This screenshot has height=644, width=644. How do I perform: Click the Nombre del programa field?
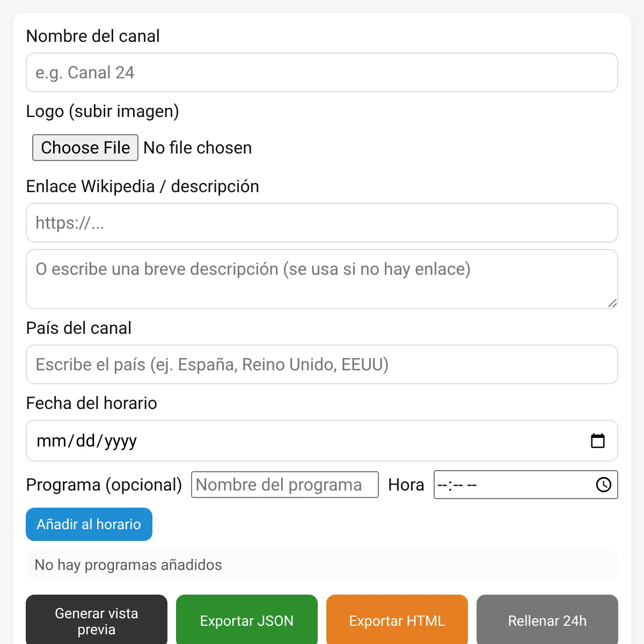[x=285, y=485]
